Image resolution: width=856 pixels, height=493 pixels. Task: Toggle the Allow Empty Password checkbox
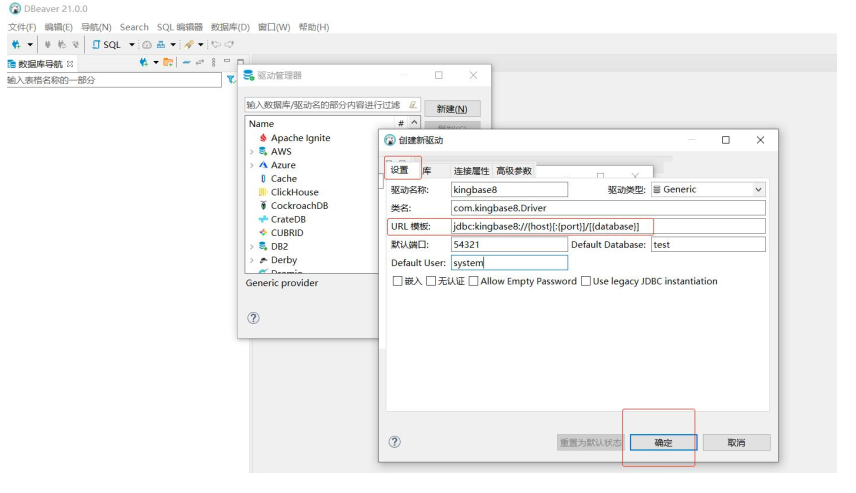pos(473,281)
